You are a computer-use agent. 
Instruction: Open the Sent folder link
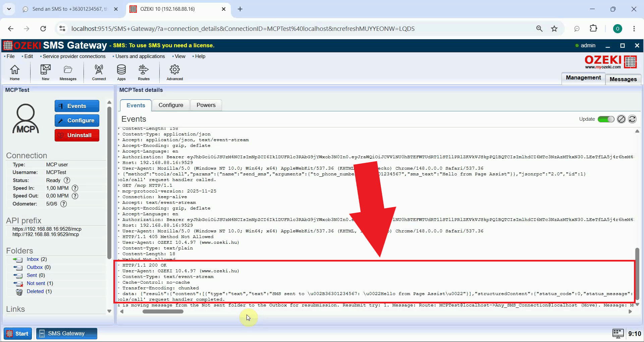pos(32,275)
